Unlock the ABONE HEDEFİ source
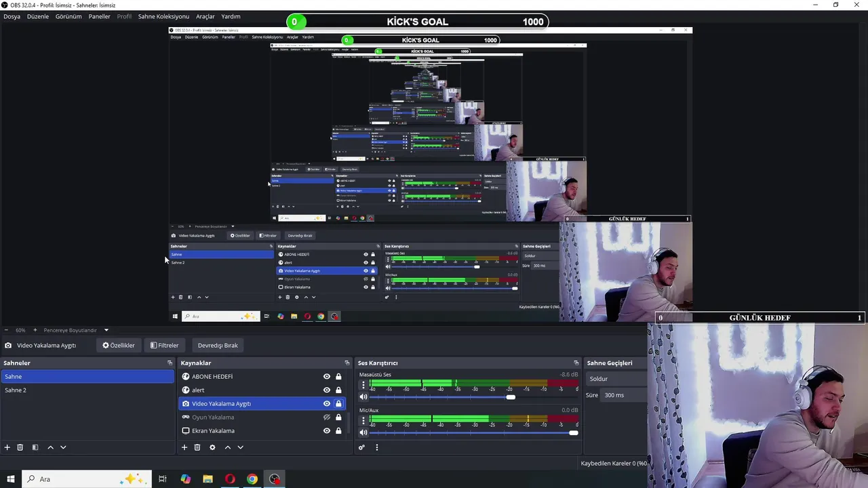Screen dimensions: 868x488 (338, 377)
